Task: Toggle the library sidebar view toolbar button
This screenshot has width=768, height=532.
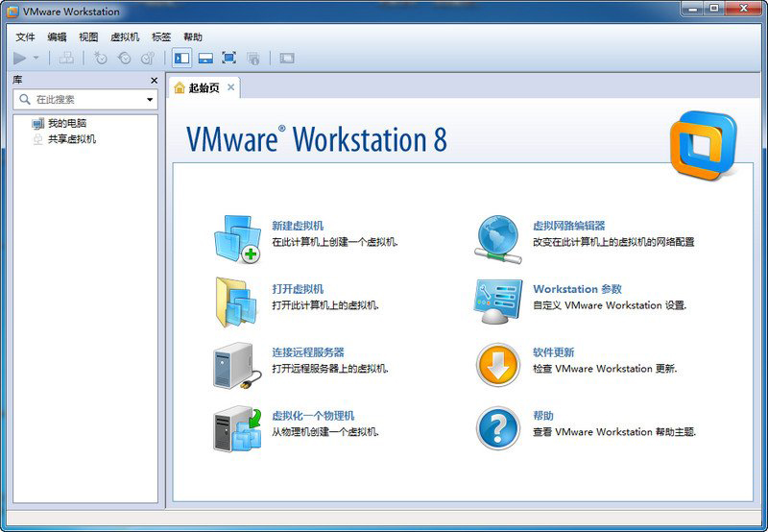Action: click(181, 58)
